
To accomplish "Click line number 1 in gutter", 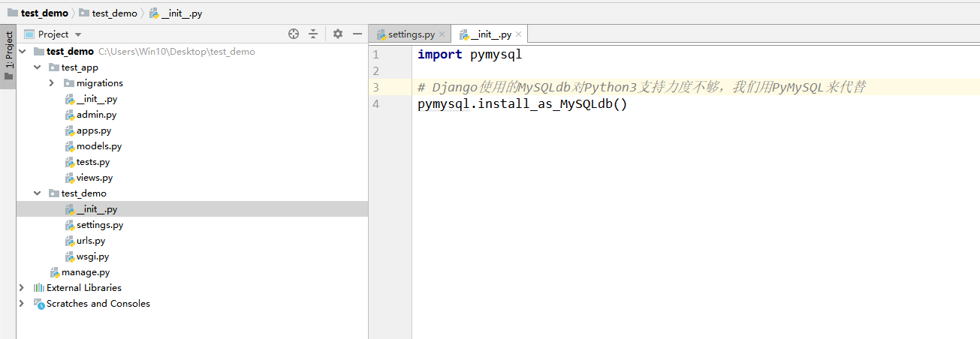I will [x=375, y=55].
